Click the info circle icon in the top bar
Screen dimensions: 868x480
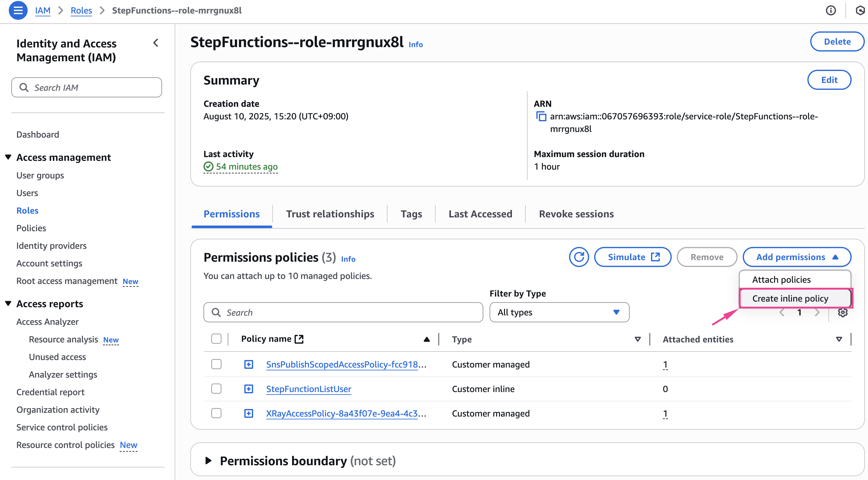tap(831, 10)
